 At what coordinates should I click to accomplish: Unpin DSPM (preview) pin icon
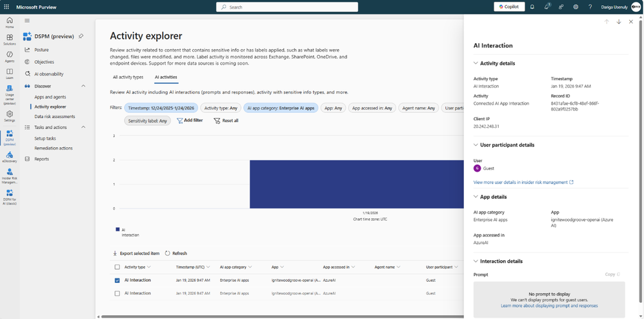pos(81,36)
